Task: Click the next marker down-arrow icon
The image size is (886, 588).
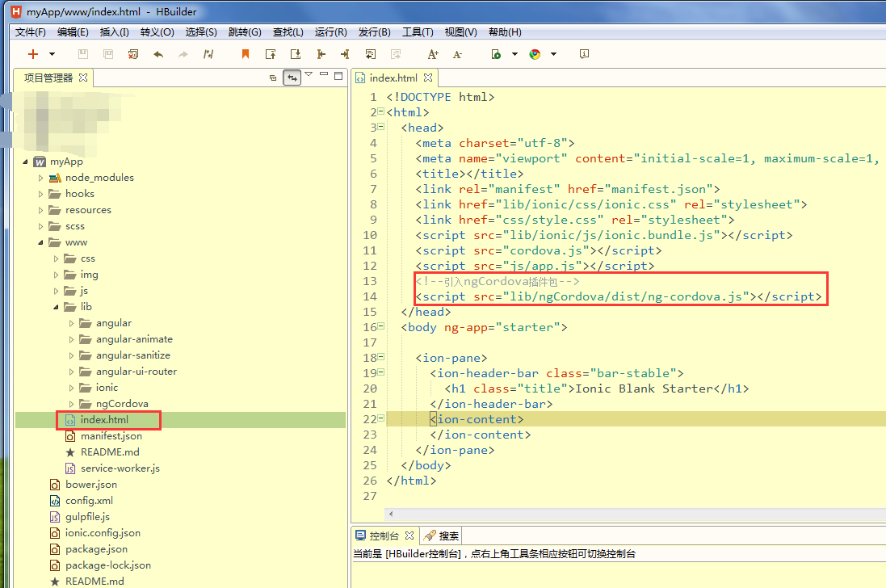Action: [x=296, y=54]
